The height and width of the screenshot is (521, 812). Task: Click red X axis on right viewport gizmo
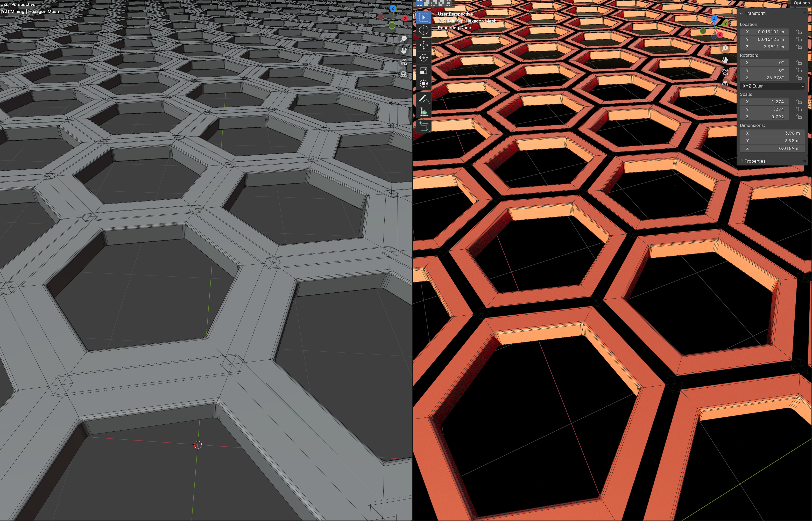(719, 35)
